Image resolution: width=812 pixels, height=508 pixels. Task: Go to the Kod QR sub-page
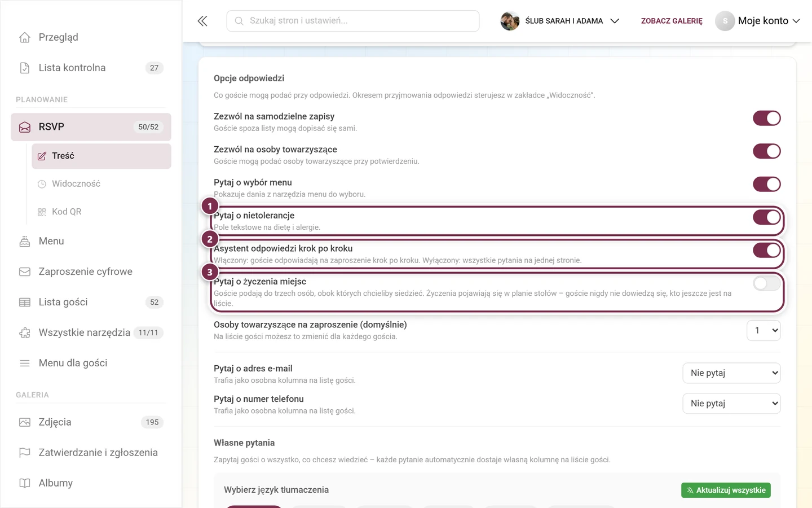tap(101, 212)
